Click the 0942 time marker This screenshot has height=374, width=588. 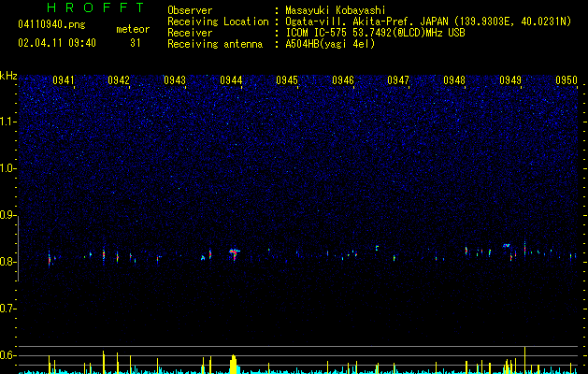[119, 80]
